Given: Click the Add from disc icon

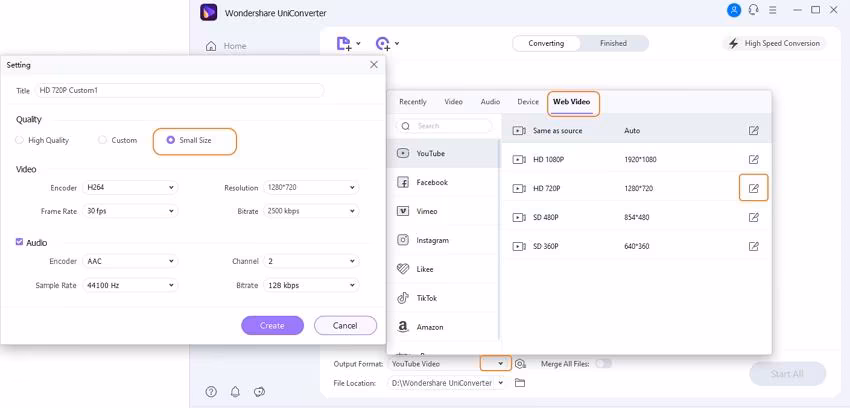Looking at the screenshot, I should [x=383, y=44].
